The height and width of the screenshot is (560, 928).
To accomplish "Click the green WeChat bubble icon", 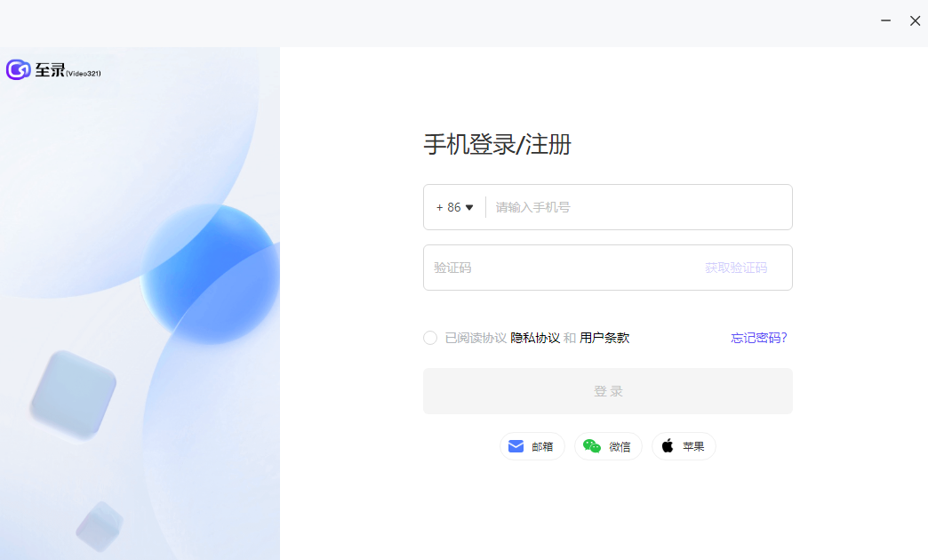I will click(591, 446).
